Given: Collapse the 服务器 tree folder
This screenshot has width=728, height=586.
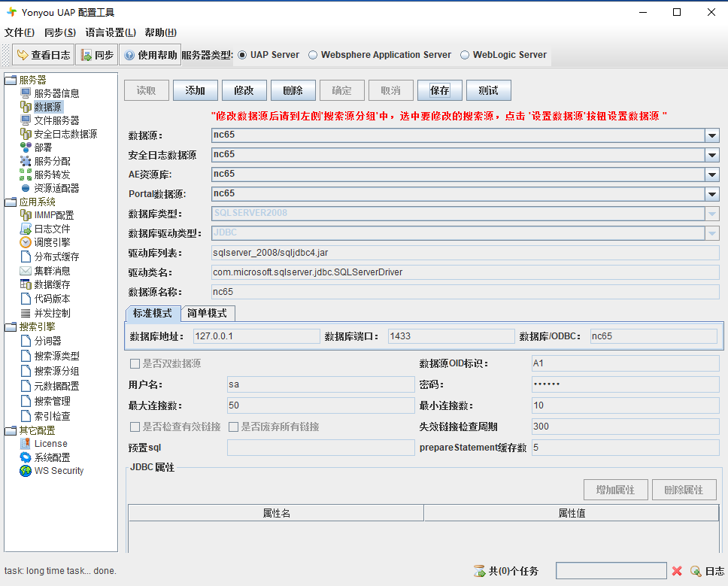Looking at the screenshot, I should point(11,80).
